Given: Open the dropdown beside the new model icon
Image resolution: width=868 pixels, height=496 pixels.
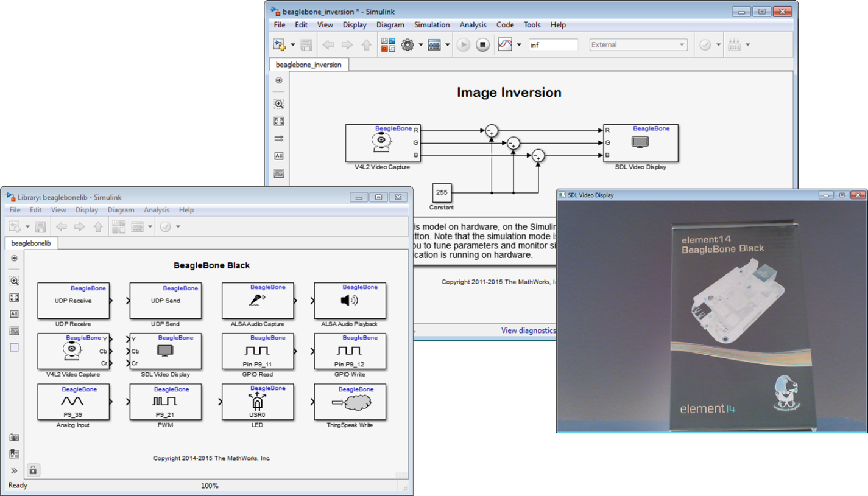Looking at the screenshot, I should click(x=292, y=44).
